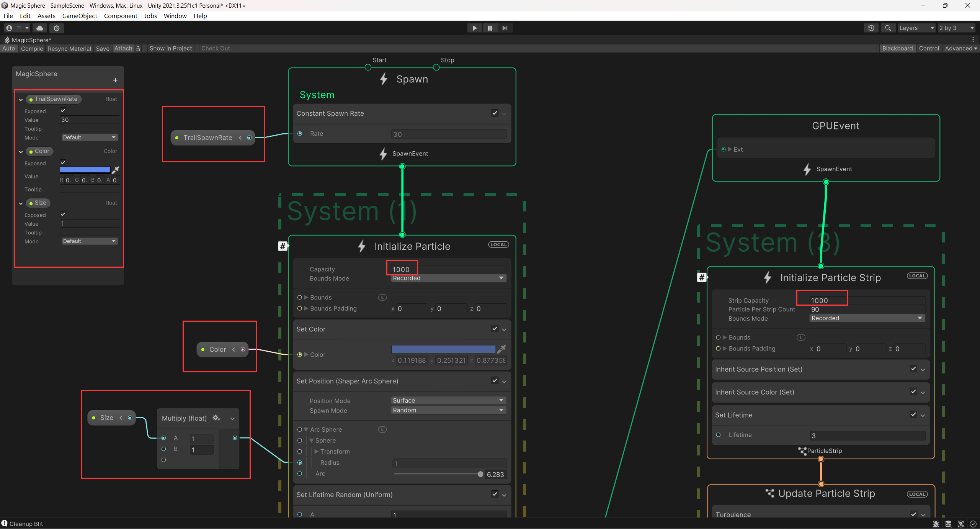
Task: Click the Set Color block swatch
Action: (443, 349)
